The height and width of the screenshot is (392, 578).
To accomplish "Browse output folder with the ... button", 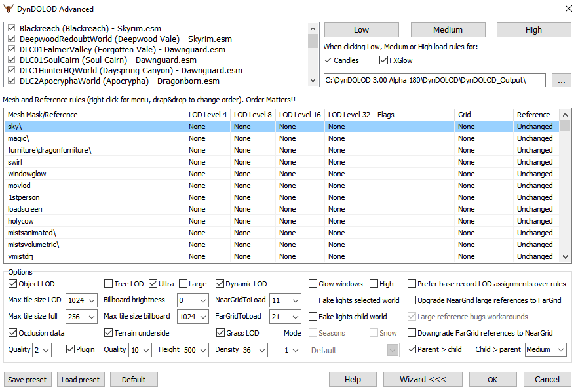I will click(562, 79).
